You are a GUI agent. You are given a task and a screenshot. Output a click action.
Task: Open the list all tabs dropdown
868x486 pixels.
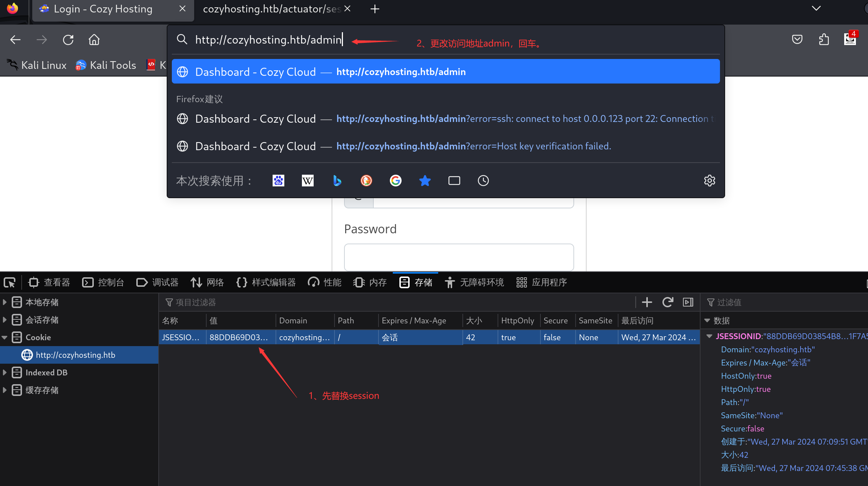click(816, 8)
